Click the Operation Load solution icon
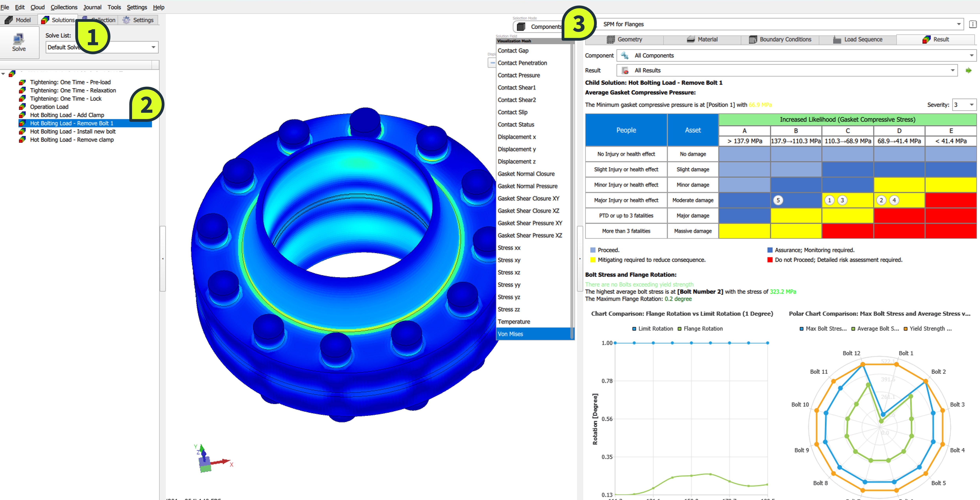The width and height of the screenshot is (980, 500). click(x=22, y=107)
